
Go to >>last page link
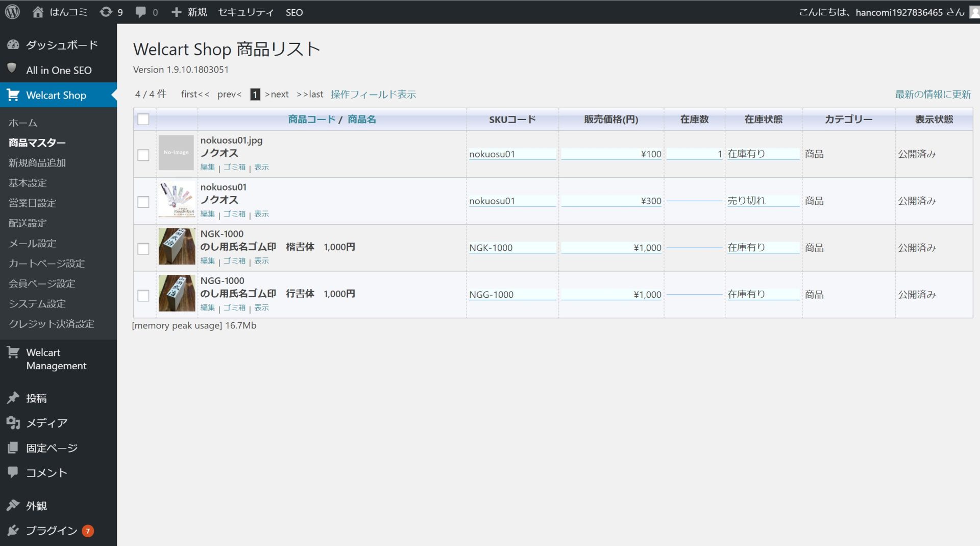click(310, 94)
